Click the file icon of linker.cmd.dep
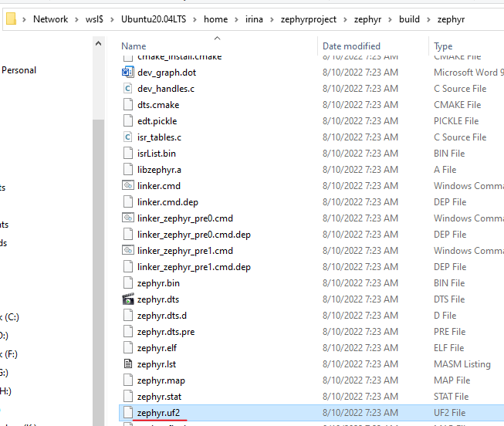Image resolution: width=504 pixels, height=426 pixels. coord(128,201)
